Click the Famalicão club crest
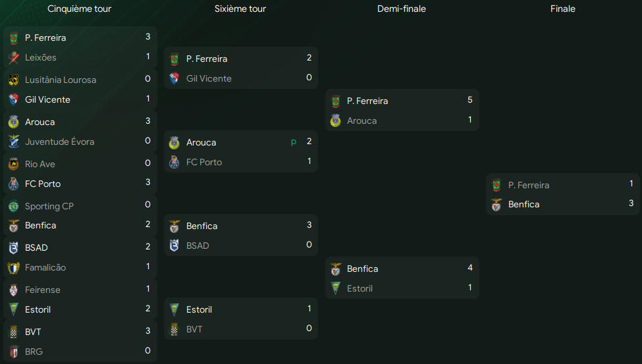The image size is (642, 364). pos(14,268)
